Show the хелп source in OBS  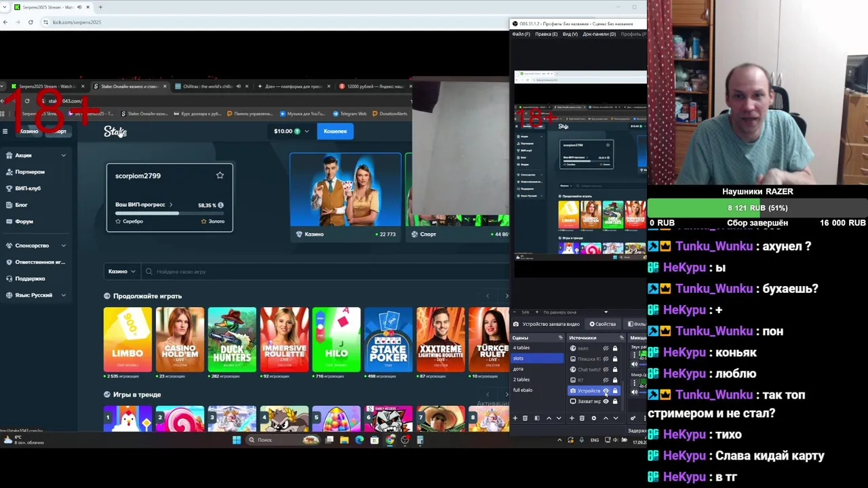606,348
